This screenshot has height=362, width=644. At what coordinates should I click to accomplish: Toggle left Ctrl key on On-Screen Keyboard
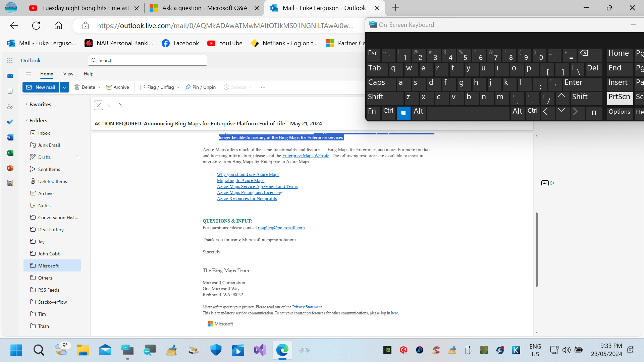tap(388, 113)
